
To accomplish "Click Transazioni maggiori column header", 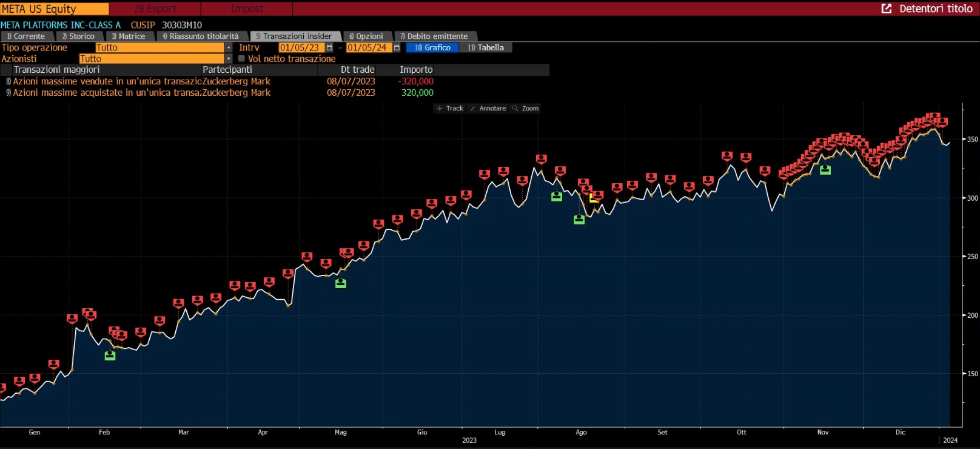I will [x=56, y=70].
